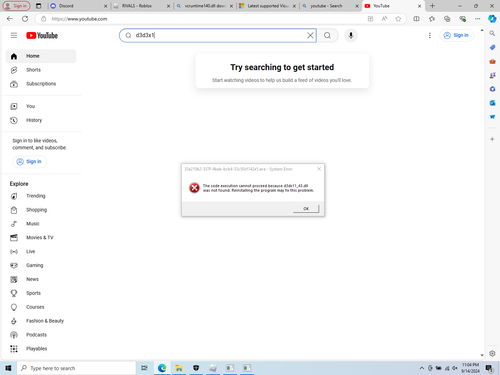This screenshot has height=375, width=500.
Task: Open Windows Start menu
Action: point(8,368)
